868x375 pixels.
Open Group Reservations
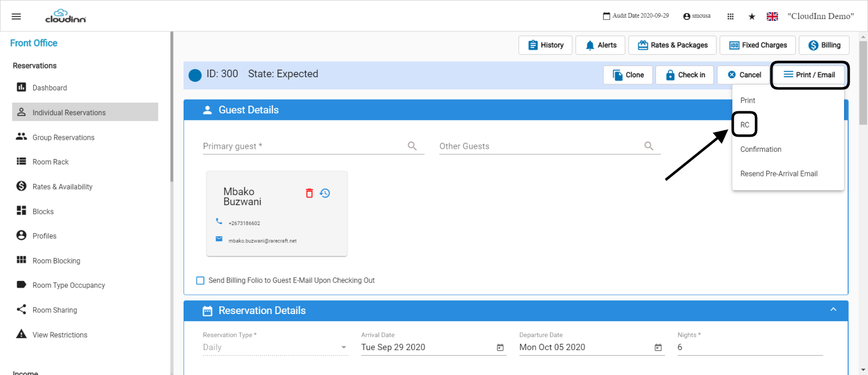(85, 137)
